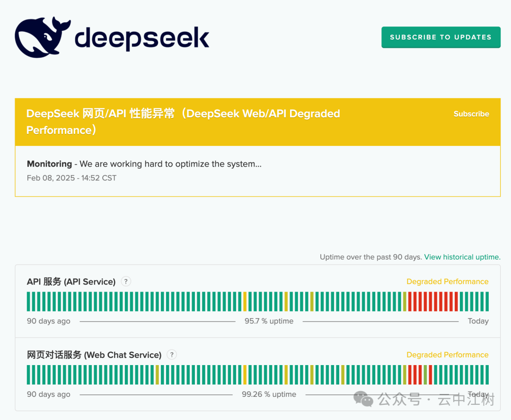This screenshot has height=420, width=511.
Task: Click the Today label under API Service
Action: tap(478, 321)
